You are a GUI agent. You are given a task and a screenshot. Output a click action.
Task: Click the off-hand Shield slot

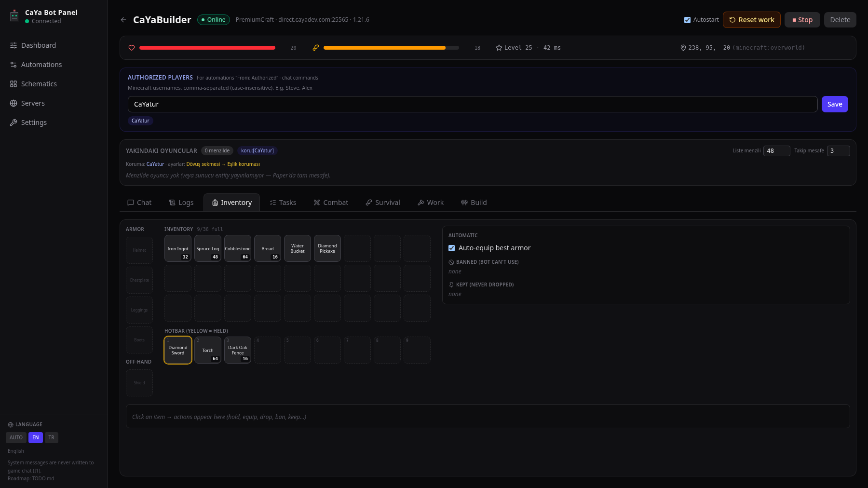click(x=139, y=383)
